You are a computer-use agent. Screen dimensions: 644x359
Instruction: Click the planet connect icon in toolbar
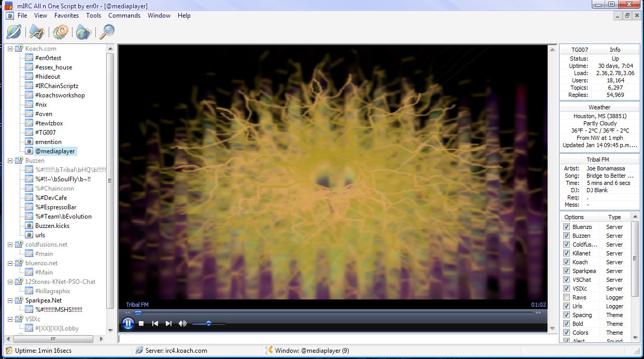[13, 32]
